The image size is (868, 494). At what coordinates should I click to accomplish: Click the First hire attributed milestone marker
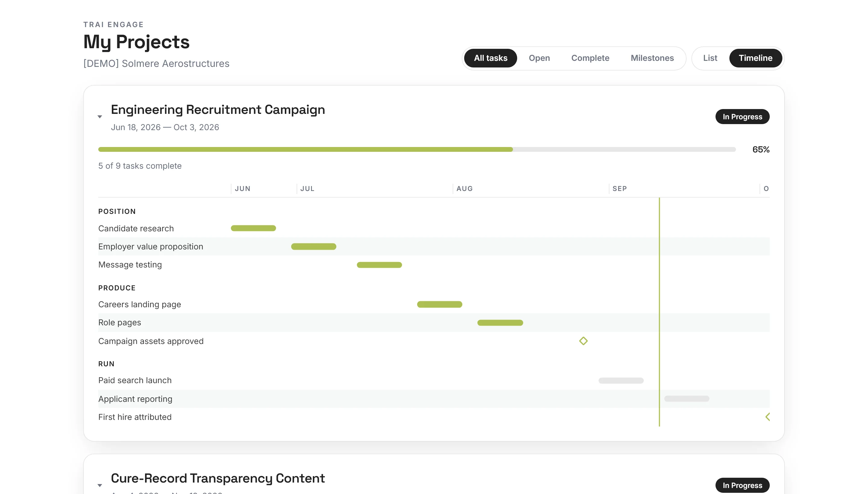pyautogui.click(x=767, y=417)
